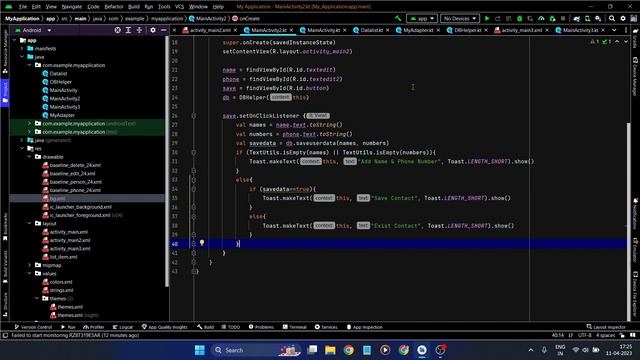
Task: Click the Make Project hammer icon
Action: click(398, 18)
